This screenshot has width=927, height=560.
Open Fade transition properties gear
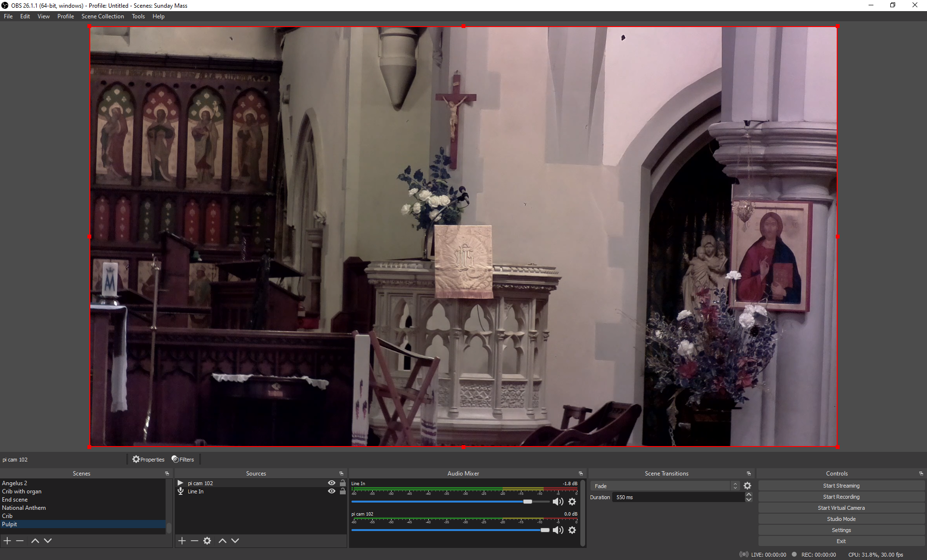point(747,486)
